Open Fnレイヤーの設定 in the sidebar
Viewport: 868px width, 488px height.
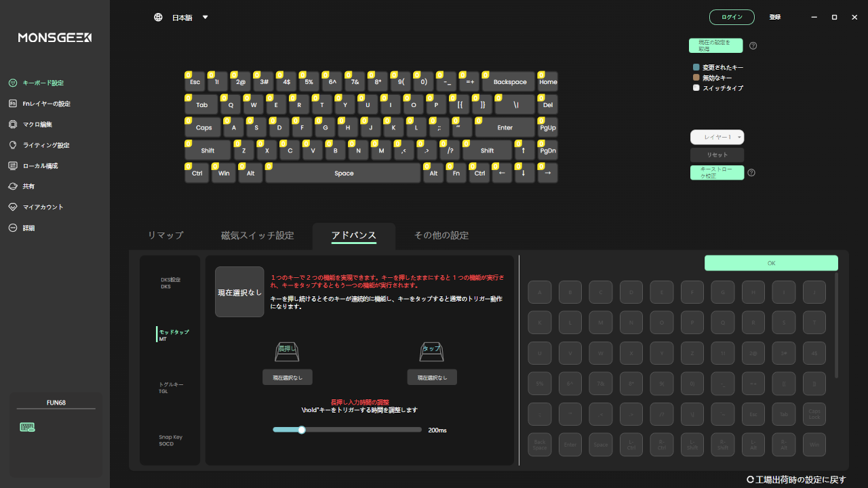[x=46, y=104]
